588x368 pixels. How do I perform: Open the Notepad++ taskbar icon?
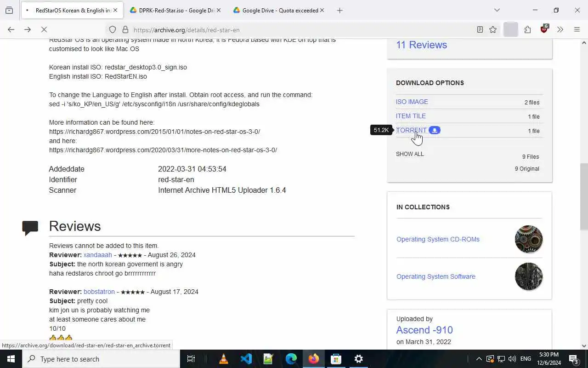click(269, 359)
